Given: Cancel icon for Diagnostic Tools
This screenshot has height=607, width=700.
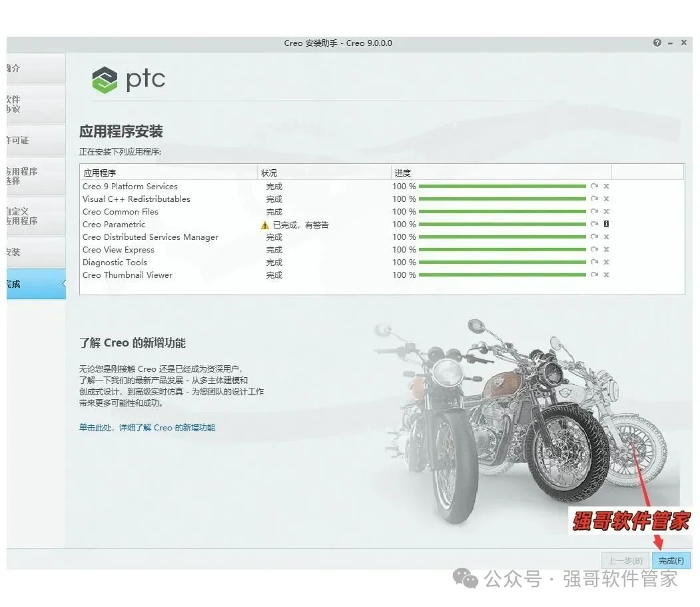Looking at the screenshot, I should pos(606,262).
